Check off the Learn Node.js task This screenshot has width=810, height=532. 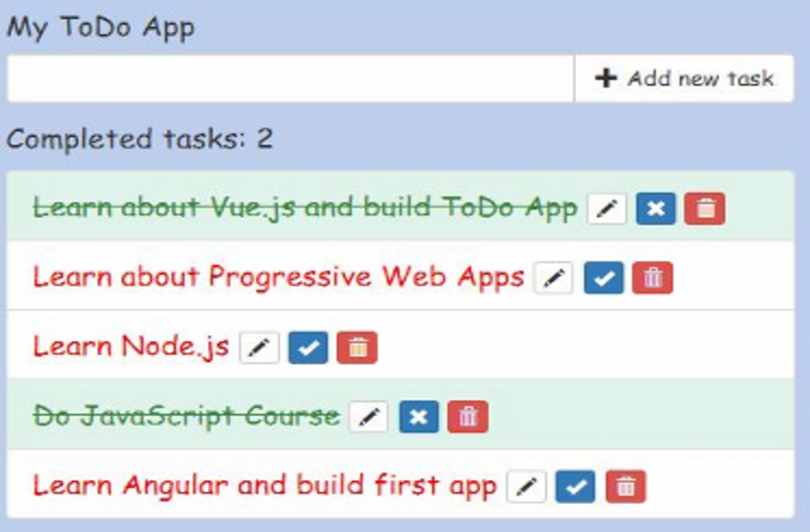pos(308,348)
